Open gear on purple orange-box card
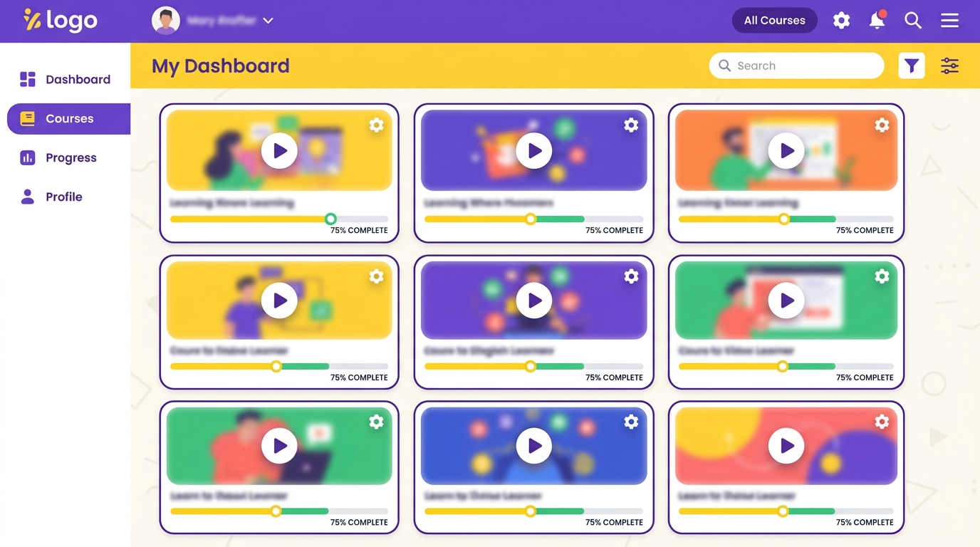The height and width of the screenshot is (547, 980). click(631, 125)
